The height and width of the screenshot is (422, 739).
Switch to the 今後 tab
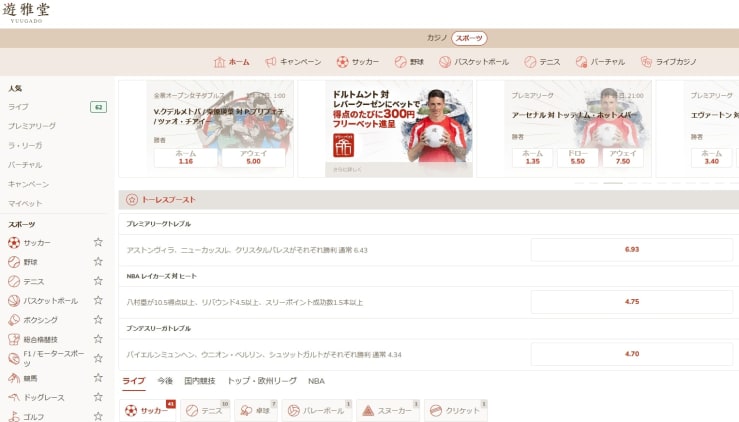tap(165, 381)
